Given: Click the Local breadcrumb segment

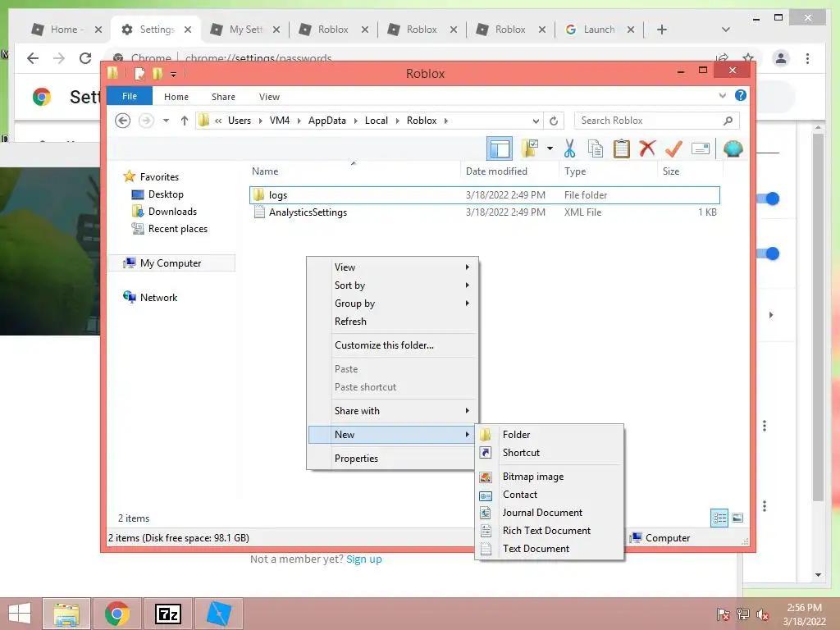Looking at the screenshot, I should click(376, 121).
